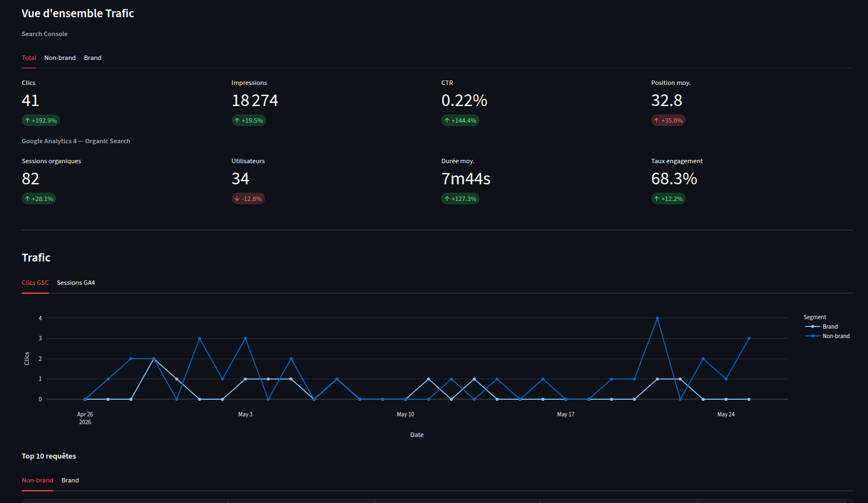Screen dimensions: 868x503
Task: Click the Impressions +19.5% change badge
Action: click(249, 120)
